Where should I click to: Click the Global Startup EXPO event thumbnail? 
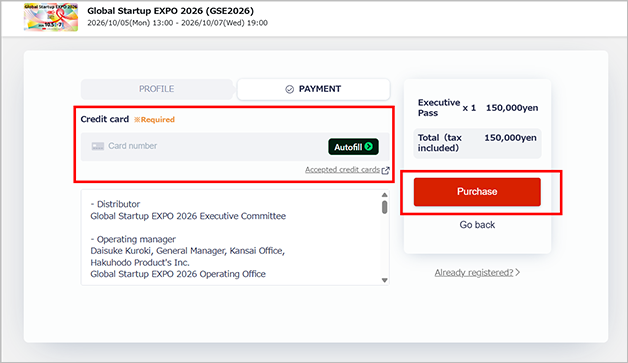51,17
